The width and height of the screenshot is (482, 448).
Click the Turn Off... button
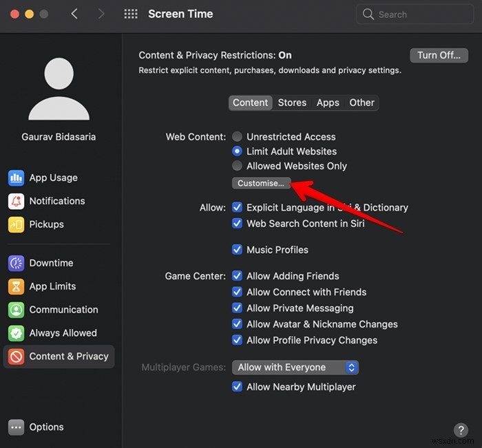coord(439,55)
